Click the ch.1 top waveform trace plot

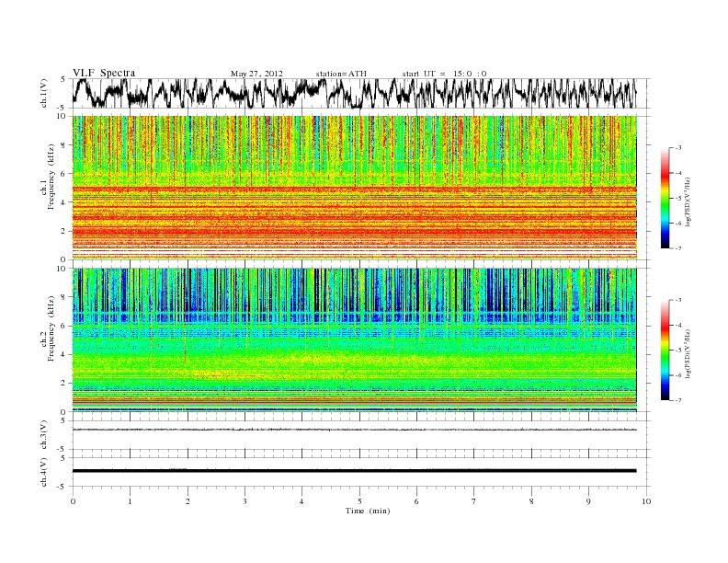point(354,93)
